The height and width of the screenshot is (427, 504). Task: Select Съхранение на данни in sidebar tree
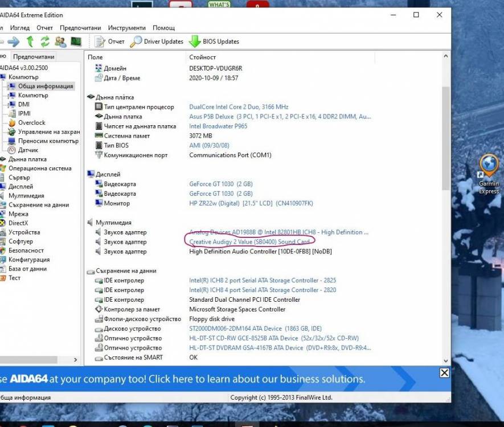coord(39,204)
